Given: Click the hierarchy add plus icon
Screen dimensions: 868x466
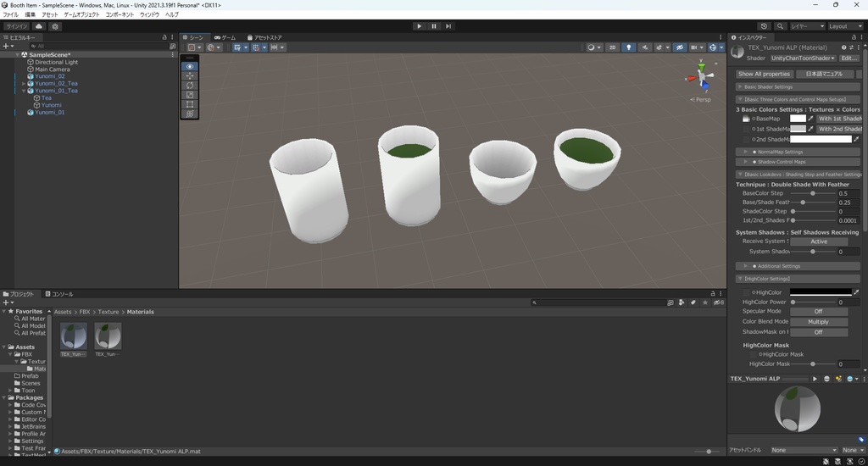Looking at the screenshot, I should (7, 47).
